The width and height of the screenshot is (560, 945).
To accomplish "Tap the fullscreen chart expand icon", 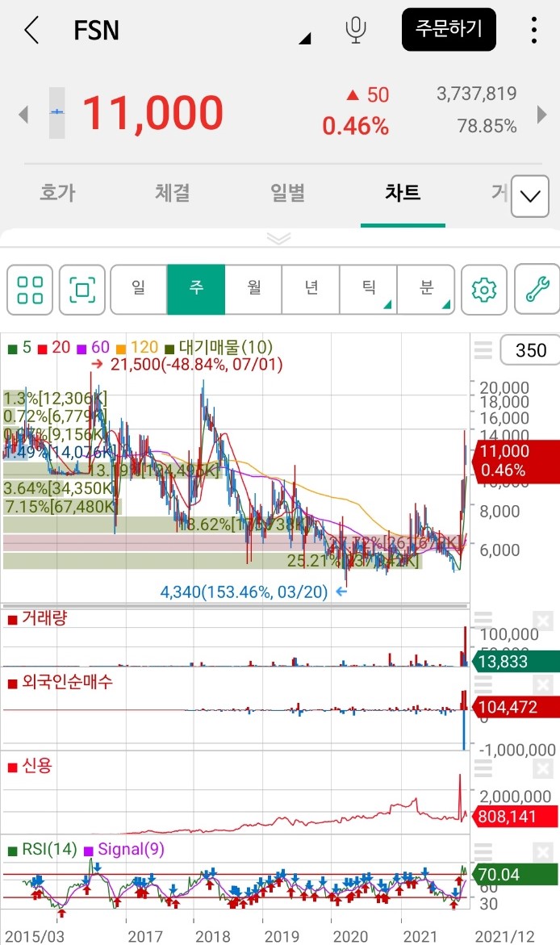I will point(82,290).
